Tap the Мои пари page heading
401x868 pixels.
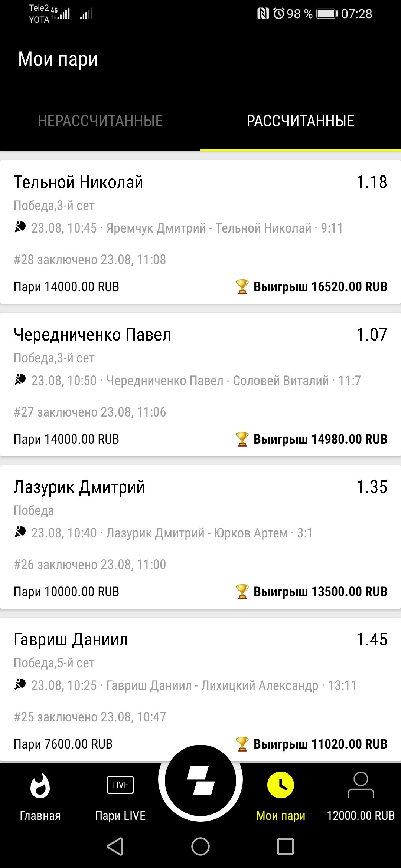[58, 59]
